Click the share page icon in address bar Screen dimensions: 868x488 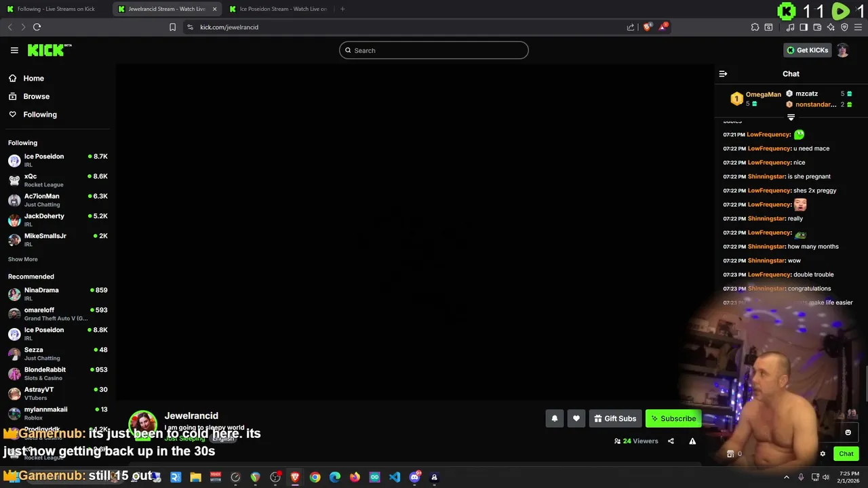[x=631, y=27]
